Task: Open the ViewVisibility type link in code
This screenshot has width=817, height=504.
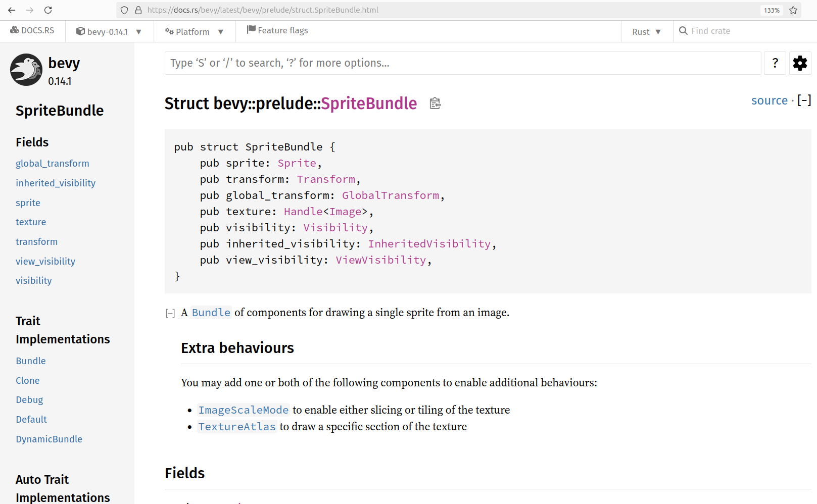Action: point(381,260)
